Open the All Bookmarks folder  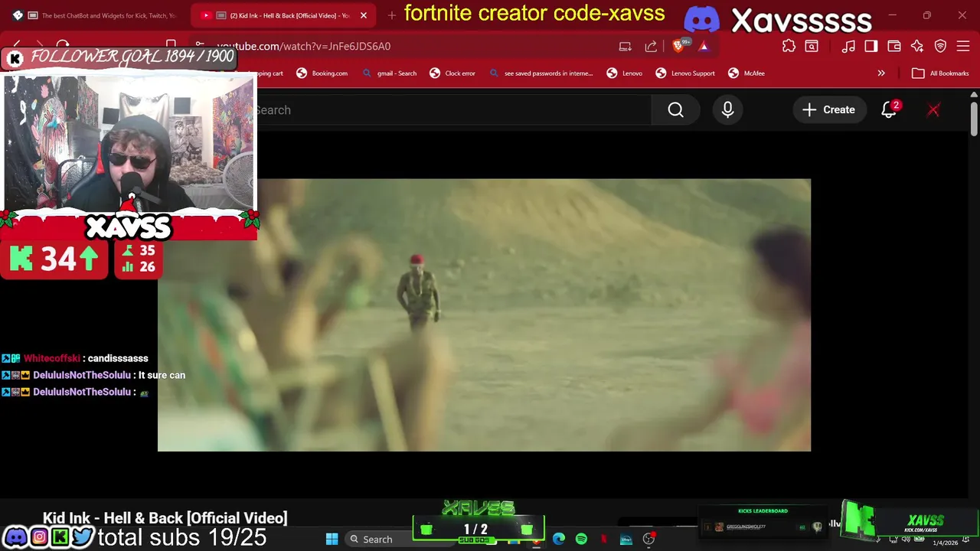coord(940,73)
